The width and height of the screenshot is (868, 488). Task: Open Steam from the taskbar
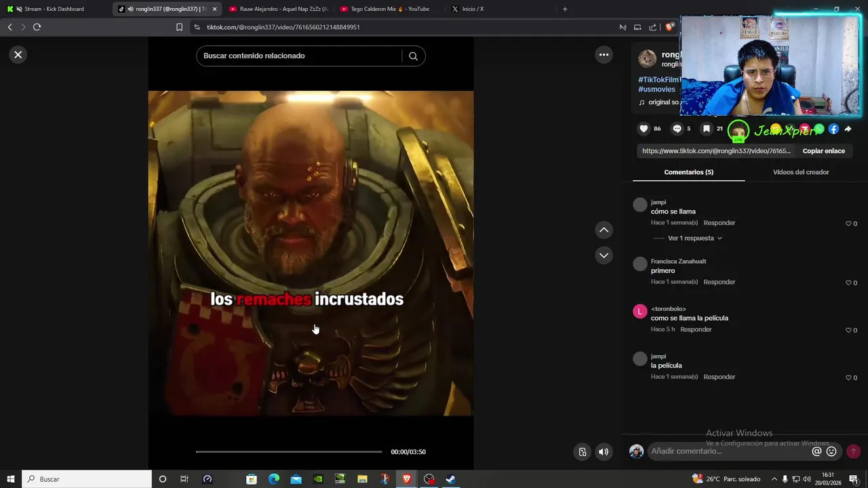pyautogui.click(x=450, y=479)
